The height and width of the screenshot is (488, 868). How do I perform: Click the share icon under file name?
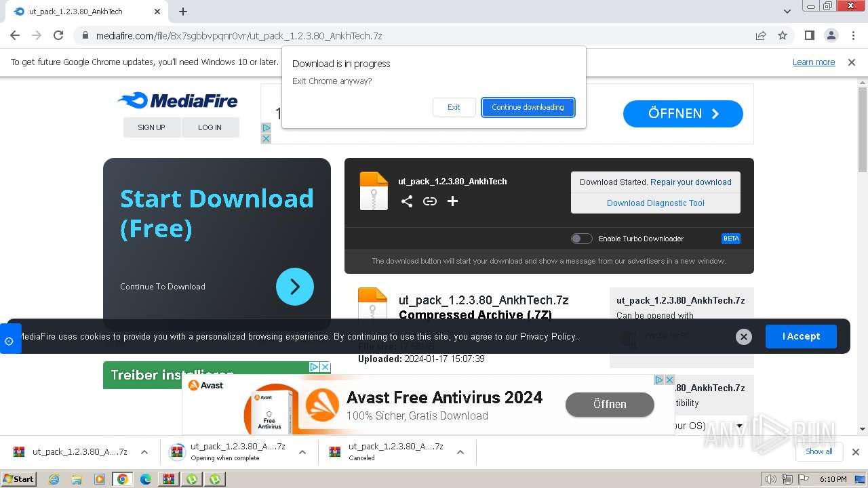[x=407, y=201]
